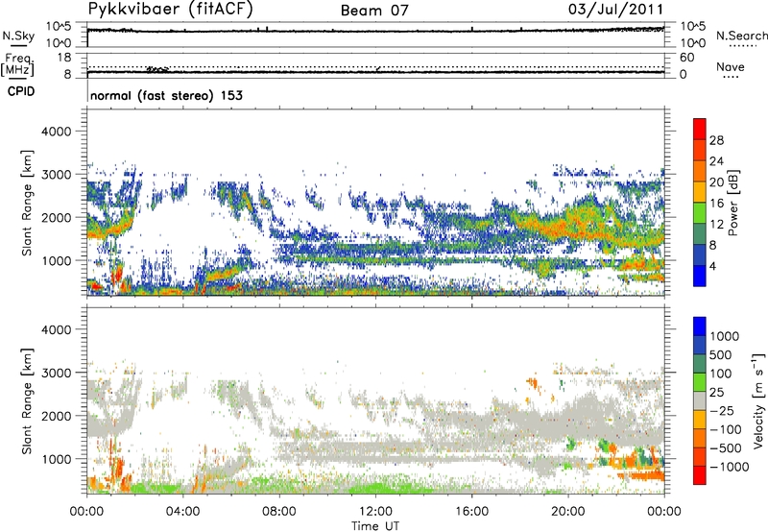Pick the grey segment of Velocity color bar
This screenshot has width=768, height=532.
[700, 400]
